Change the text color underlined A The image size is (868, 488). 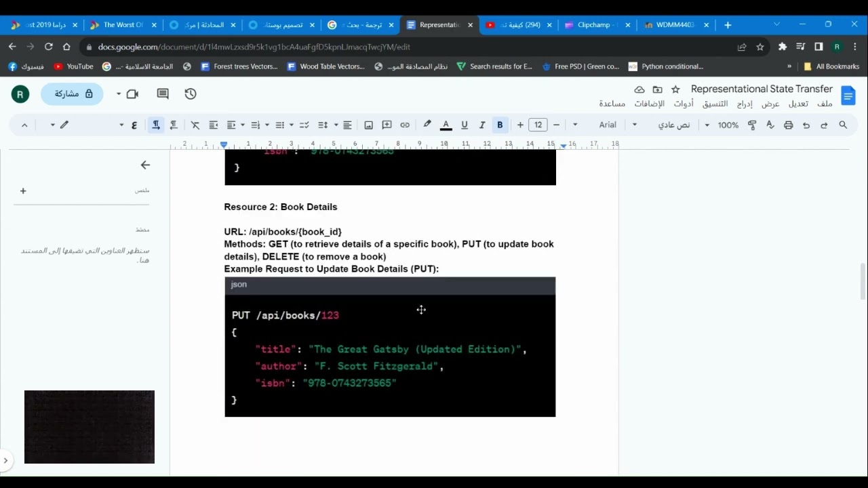[x=446, y=125]
